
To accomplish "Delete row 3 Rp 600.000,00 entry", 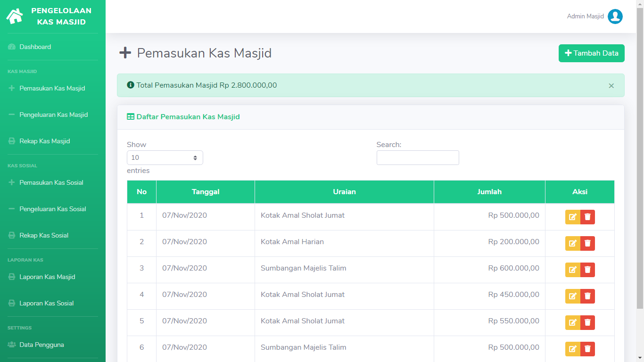I will click(587, 270).
